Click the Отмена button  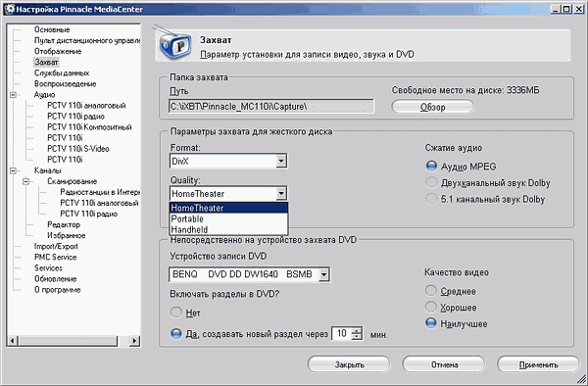[x=444, y=364]
